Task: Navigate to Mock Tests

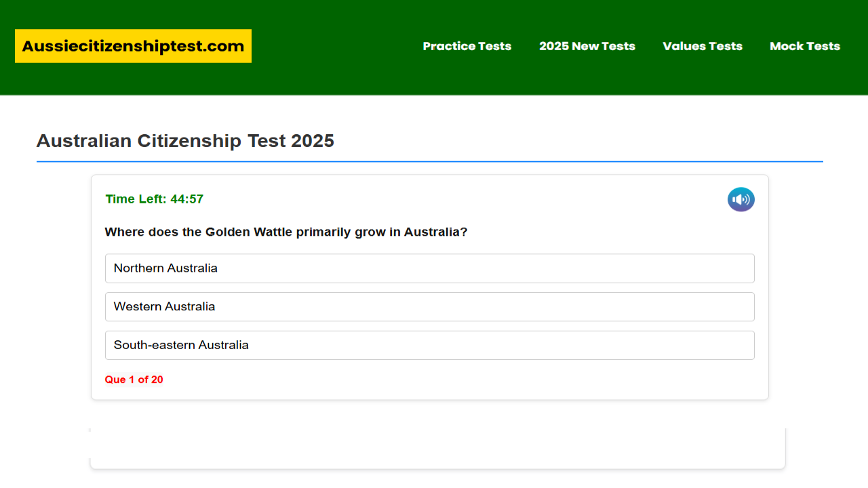Action: click(804, 46)
